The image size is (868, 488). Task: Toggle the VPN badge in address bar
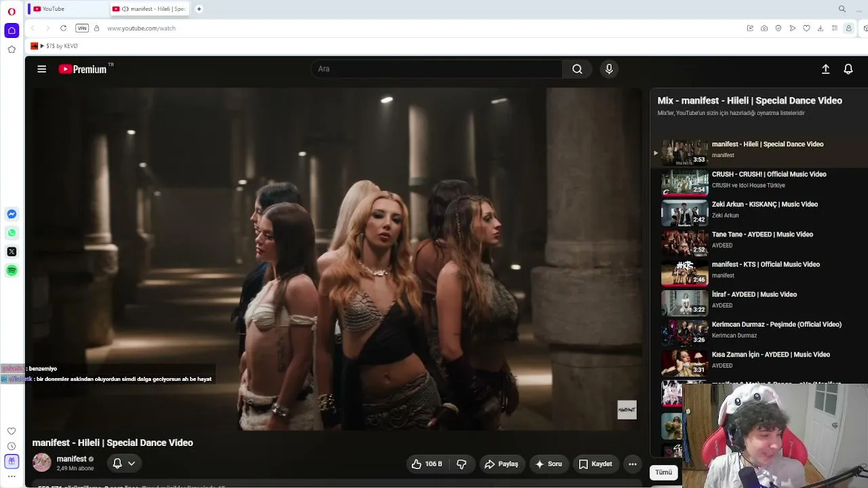pos(82,28)
